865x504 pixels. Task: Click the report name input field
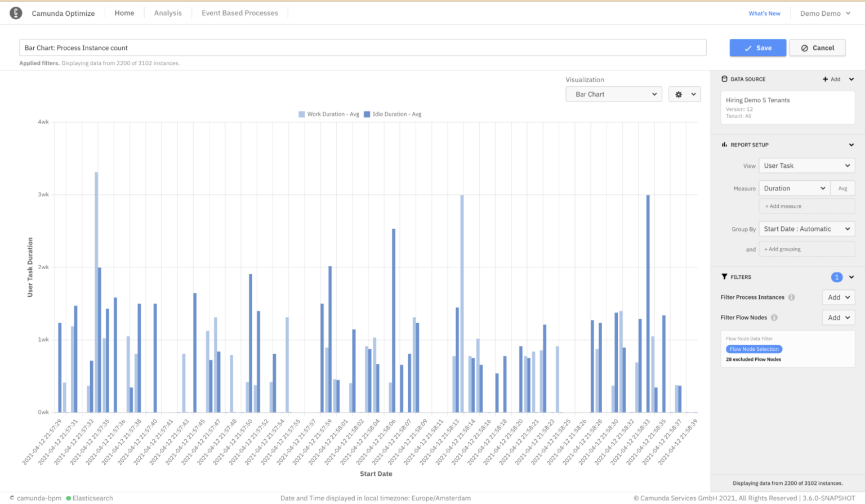363,48
